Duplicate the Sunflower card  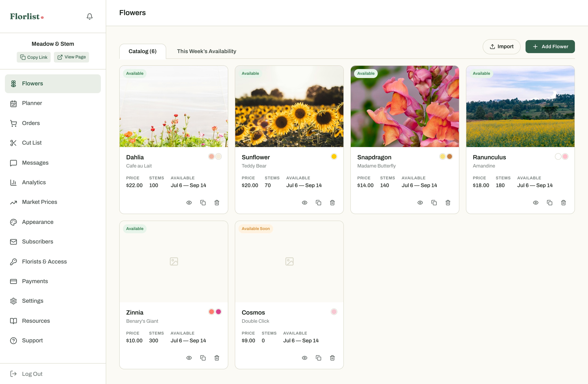[318, 203]
